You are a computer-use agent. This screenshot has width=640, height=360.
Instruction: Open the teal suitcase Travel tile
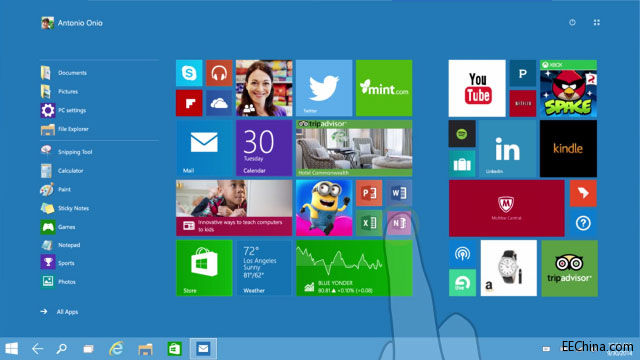(462, 164)
